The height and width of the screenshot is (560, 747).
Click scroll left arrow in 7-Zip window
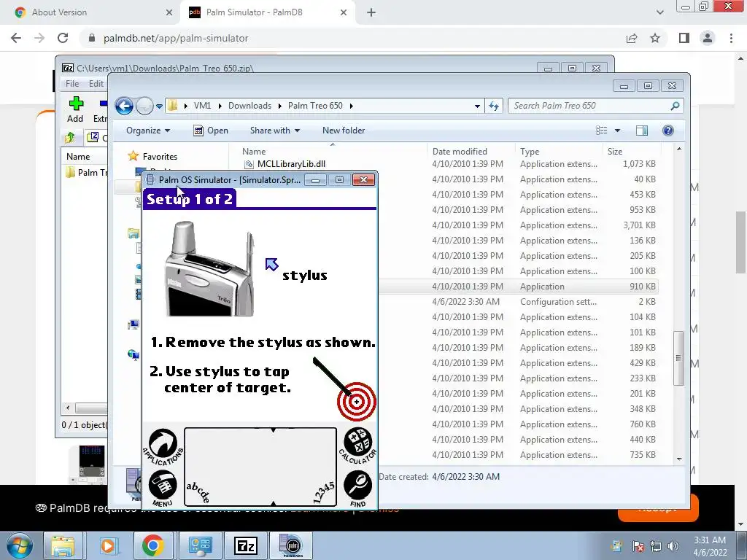coord(68,408)
